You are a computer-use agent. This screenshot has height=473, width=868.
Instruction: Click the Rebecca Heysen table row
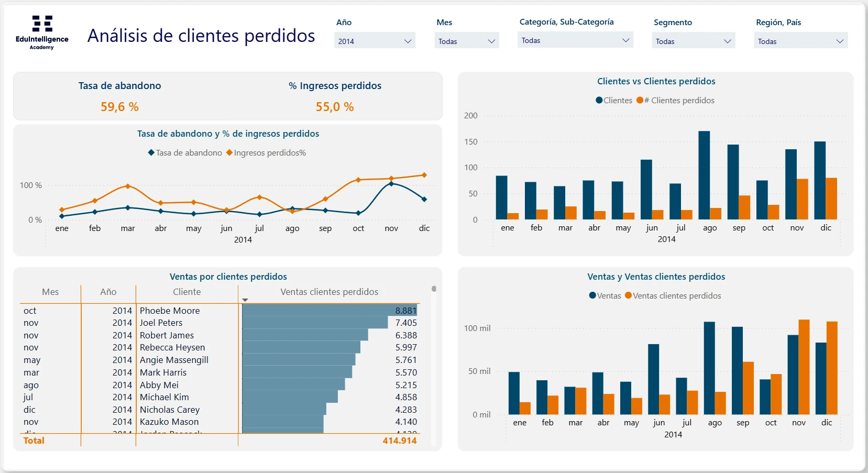coord(220,347)
